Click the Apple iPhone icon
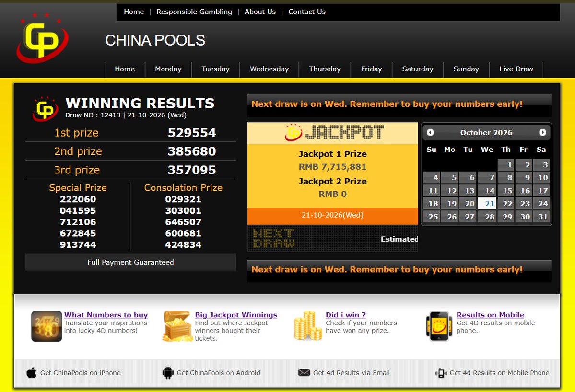The image size is (575, 392). (32, 373)
